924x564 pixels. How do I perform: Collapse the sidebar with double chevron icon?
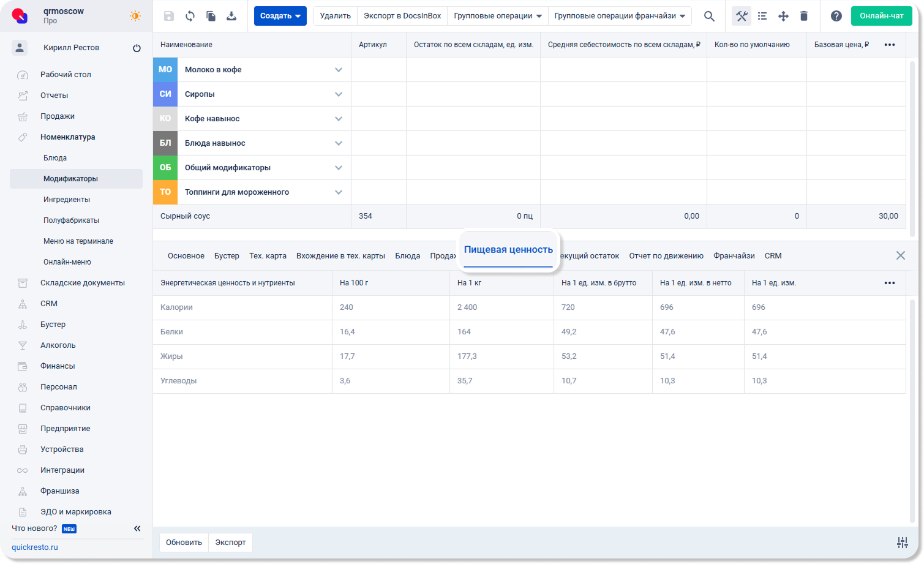(x=137, y=528)
